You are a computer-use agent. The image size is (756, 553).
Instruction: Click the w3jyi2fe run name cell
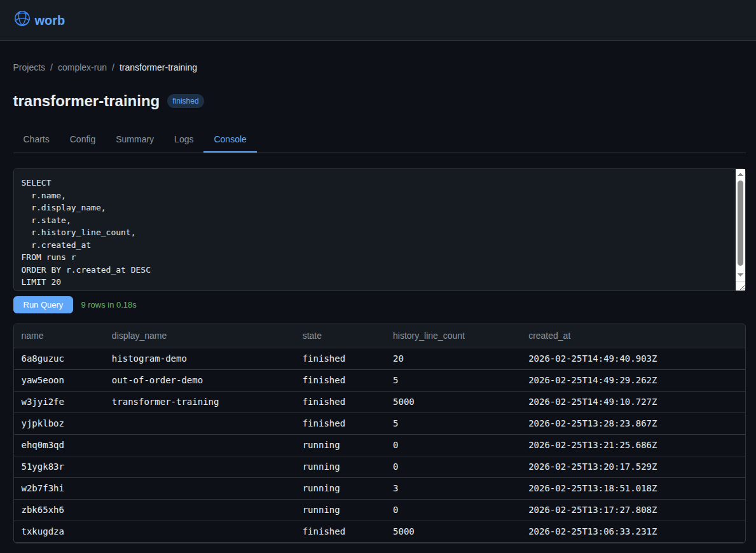click(43, 402)
